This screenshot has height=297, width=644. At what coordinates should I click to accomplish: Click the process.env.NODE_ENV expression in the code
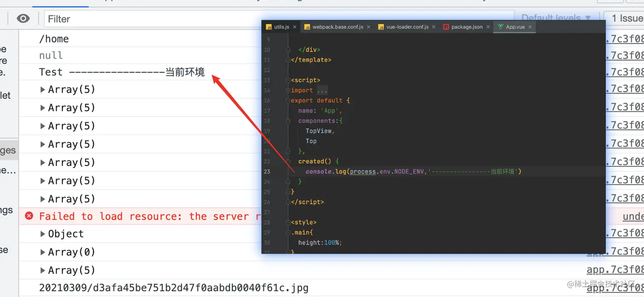coord(387,171)
